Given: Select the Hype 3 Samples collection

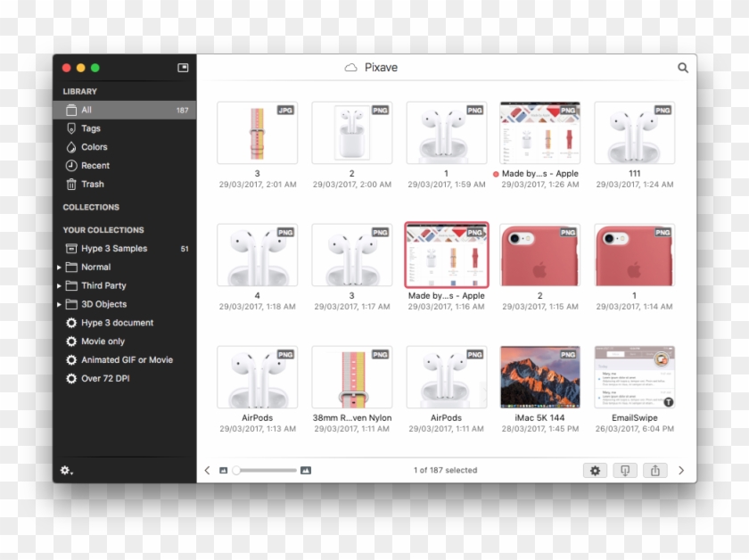Looking at the screenshot, I should (113, 249).
